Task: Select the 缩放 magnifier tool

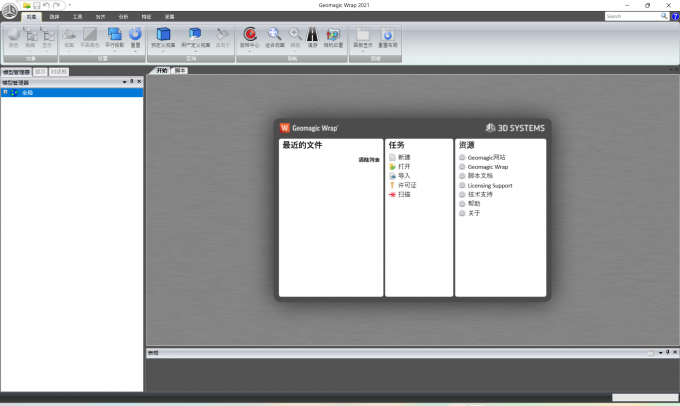Action: coord(295,34)
